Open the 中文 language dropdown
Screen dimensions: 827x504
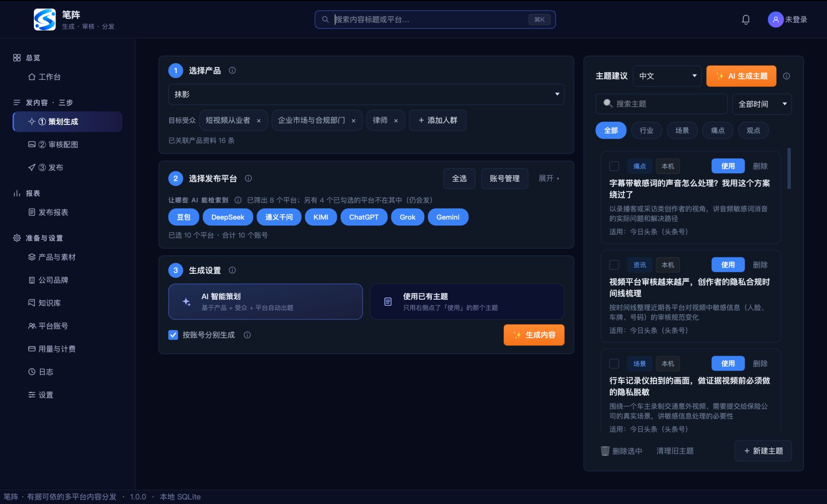[667, 76]
